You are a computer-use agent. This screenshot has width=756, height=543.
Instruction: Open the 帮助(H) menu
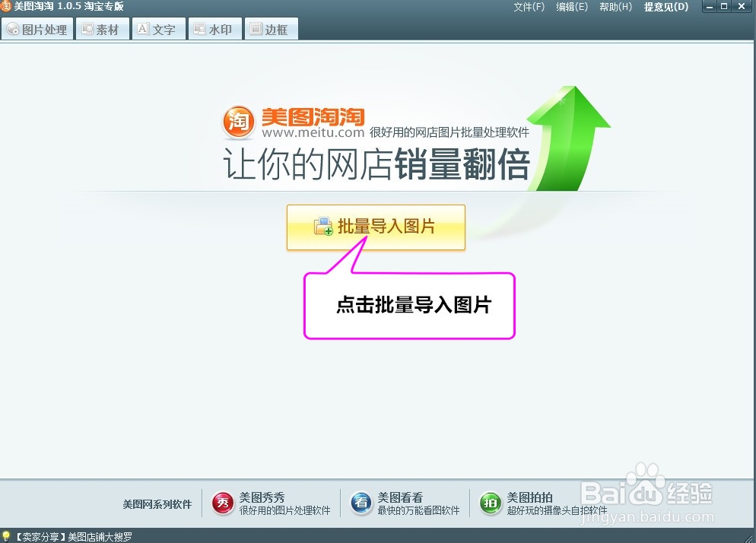616,7
